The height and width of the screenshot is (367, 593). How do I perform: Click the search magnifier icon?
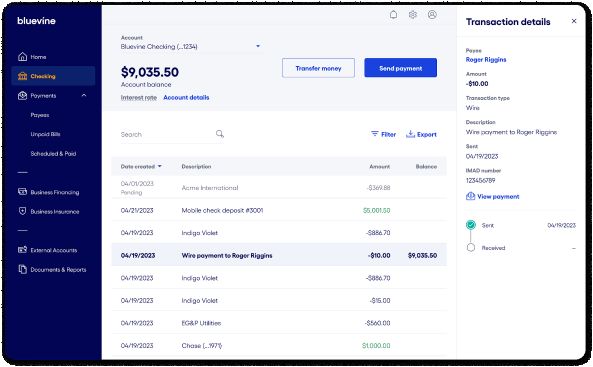pos(220,134)
